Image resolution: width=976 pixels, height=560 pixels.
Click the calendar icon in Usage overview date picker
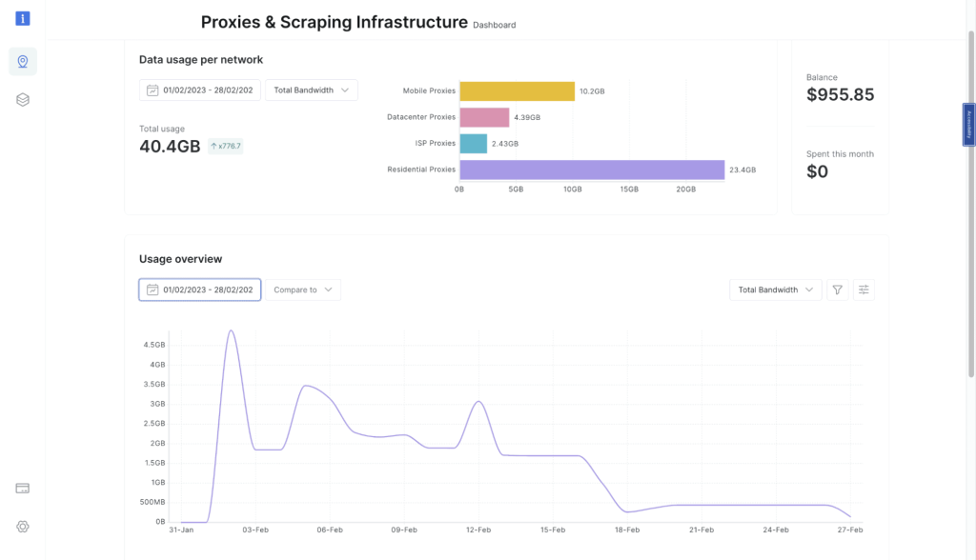152,290
